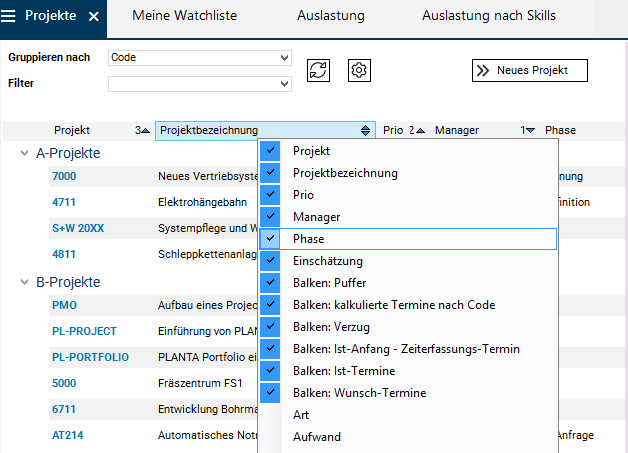Image resolution: width=628 pixels, height=453 pixels.
Task: Open the AT214 project link
Action: point(68,435)
